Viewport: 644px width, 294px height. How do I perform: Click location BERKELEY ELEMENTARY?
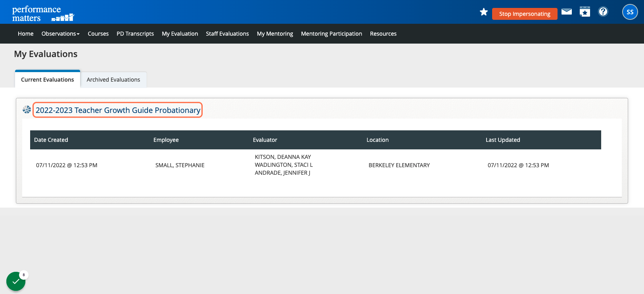click(x=399, y=165)
